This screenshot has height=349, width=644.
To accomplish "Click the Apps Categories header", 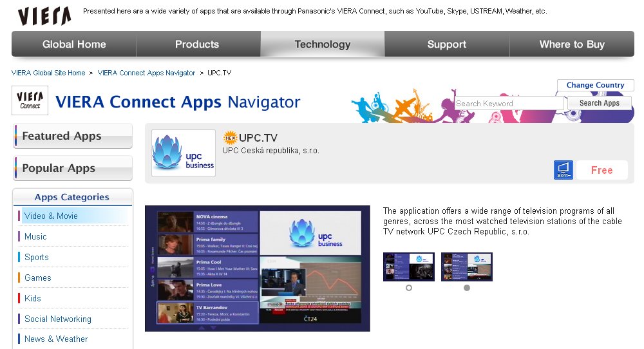I will click(72, 197).
